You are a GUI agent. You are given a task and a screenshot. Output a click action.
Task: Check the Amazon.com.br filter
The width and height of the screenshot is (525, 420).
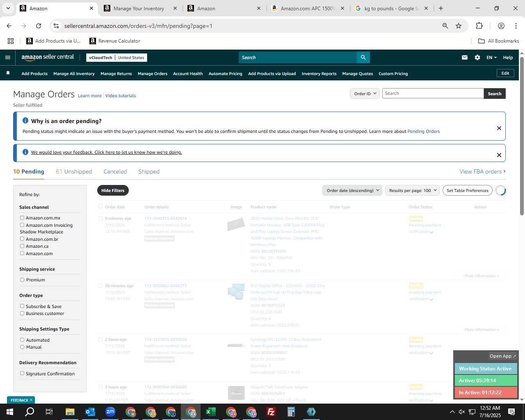(22, 239)
